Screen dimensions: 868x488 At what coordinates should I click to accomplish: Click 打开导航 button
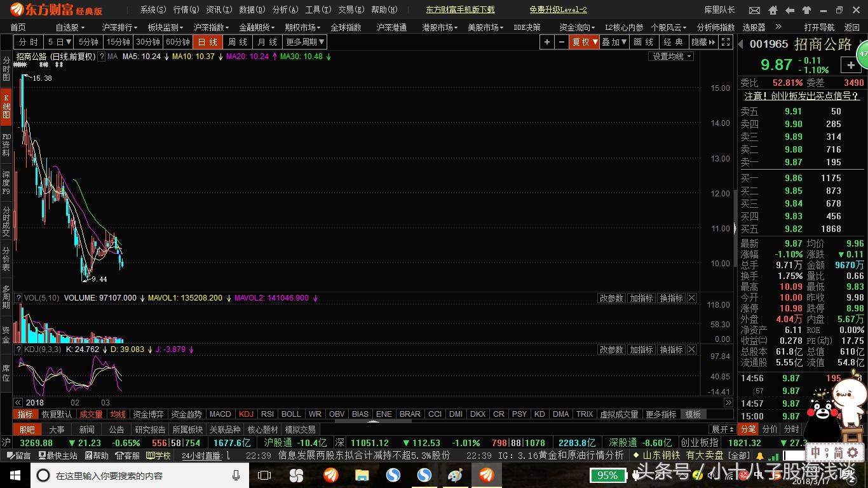819,27
